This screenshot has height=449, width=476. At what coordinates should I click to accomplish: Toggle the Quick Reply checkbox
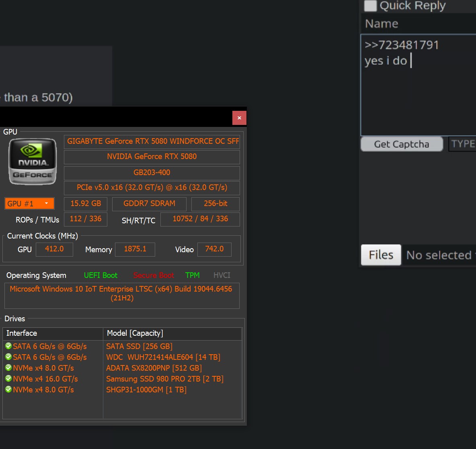[x=370, y=6]
